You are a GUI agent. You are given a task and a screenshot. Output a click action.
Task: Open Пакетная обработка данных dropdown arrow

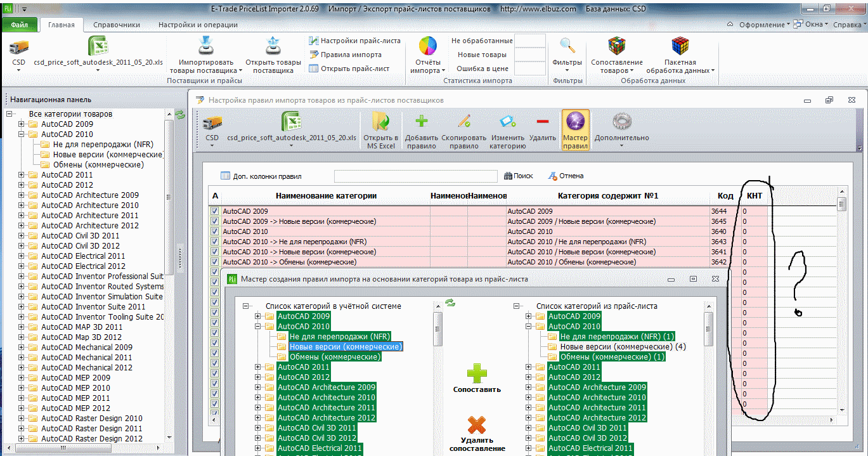coord(713,70)
